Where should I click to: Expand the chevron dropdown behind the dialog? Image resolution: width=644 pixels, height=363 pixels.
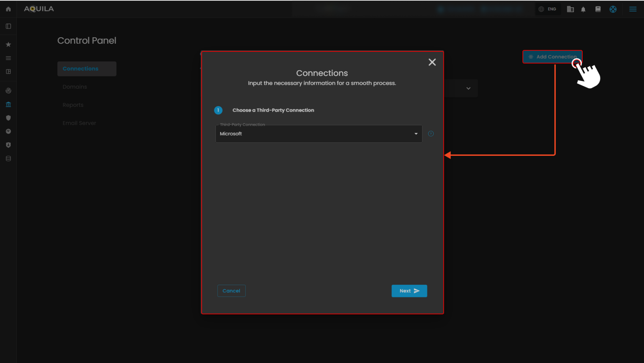[x=468, y=88]
